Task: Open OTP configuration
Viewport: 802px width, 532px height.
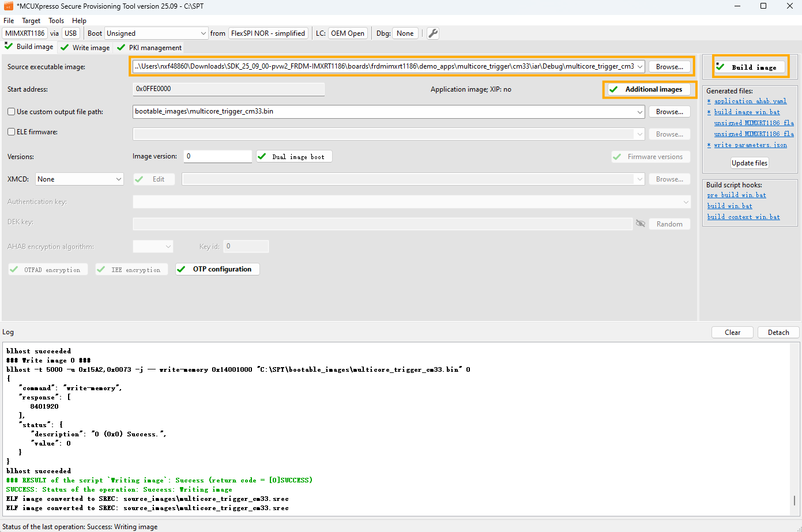Action: tap(217, 269)
